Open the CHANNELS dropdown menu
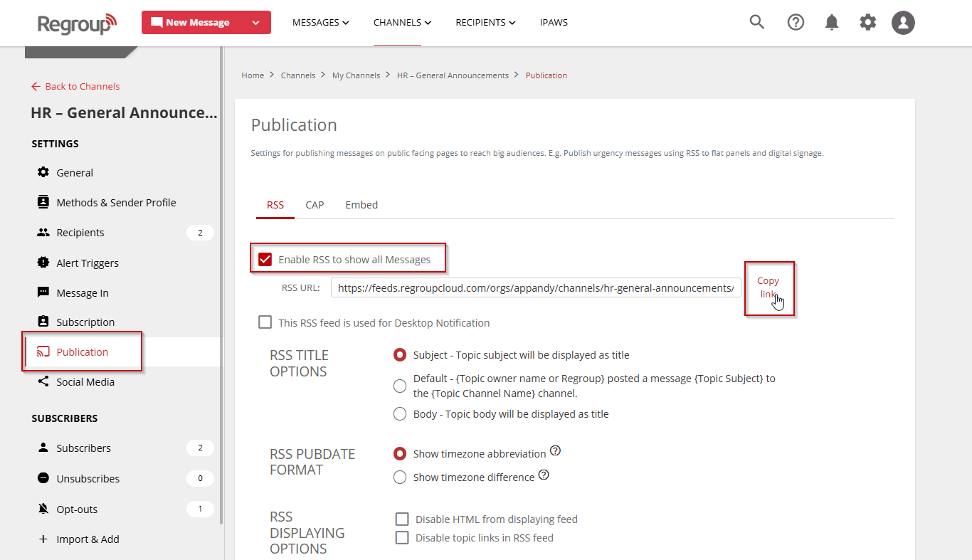 [403, 22]
